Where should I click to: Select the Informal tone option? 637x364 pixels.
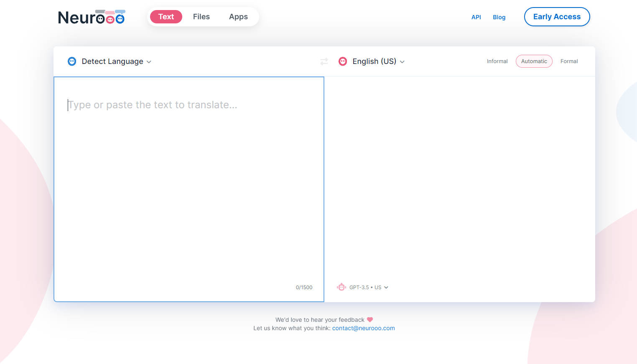497,61
